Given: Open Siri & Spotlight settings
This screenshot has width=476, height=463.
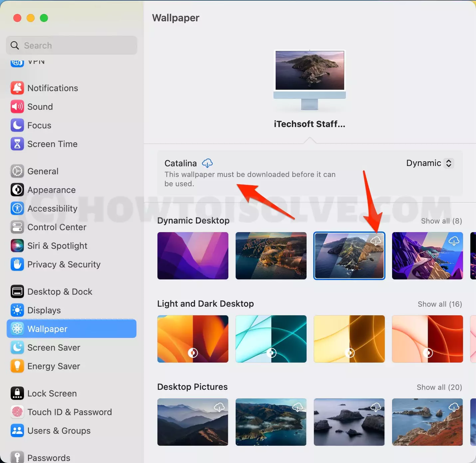Looking at the screenshot, I should (x=72, y=246).
